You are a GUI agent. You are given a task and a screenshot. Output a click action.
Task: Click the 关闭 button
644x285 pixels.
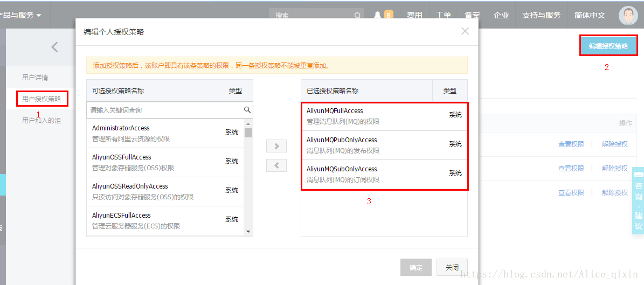click(452, 267)
